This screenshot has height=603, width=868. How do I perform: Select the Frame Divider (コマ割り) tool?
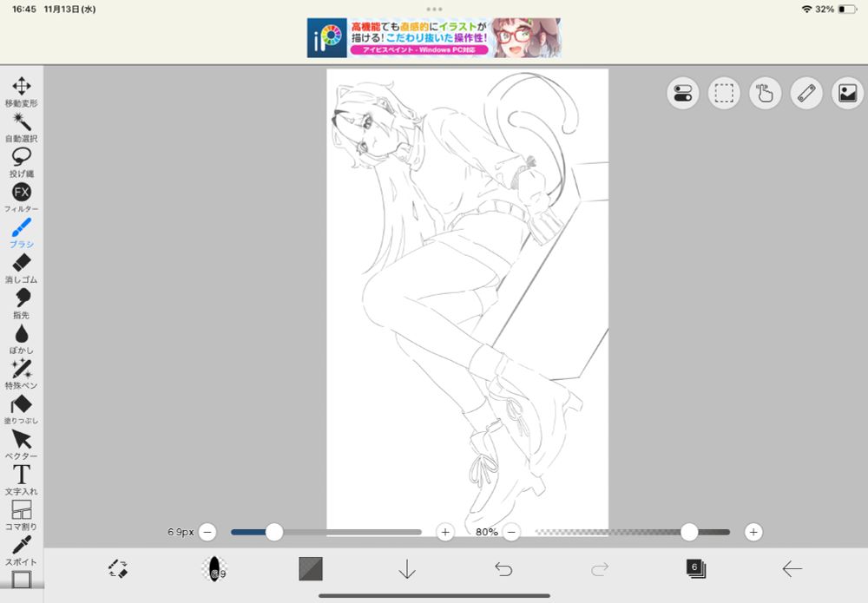pyautogui.click(x=22, y=515)
